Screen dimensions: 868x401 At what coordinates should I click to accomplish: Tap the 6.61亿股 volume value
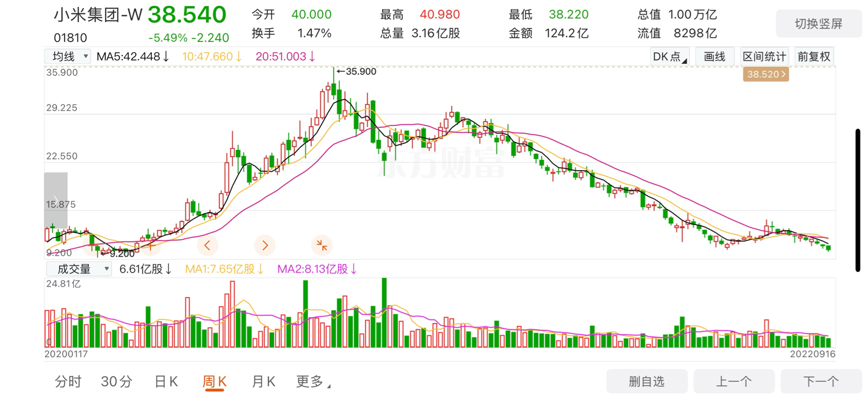coord(146,269)
